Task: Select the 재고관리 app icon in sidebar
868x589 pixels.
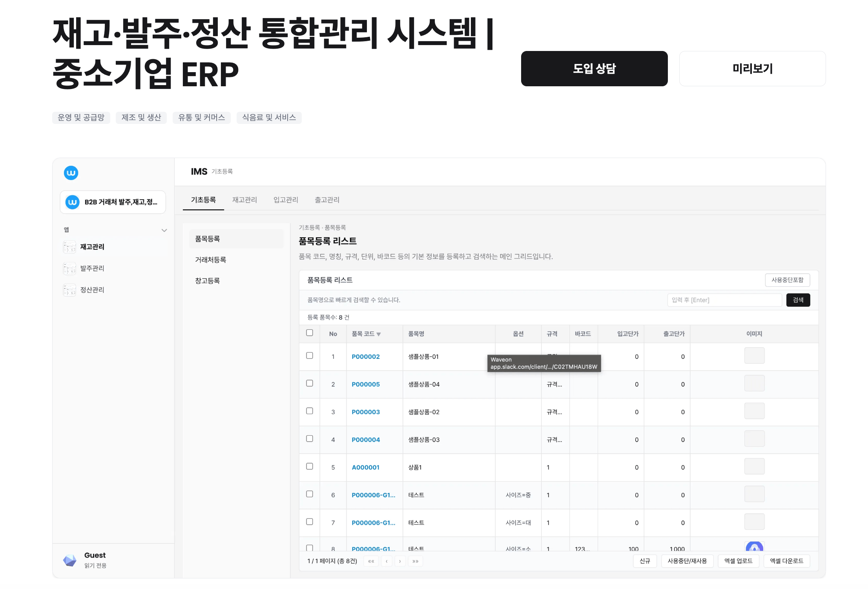Action: 69,247
